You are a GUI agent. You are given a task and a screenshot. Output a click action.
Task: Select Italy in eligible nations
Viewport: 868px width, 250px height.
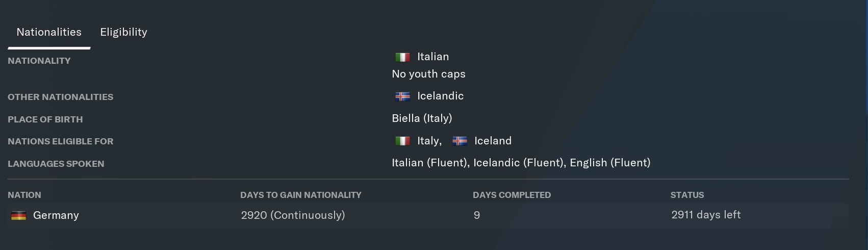pyautogui.click(x=429, y=141)
